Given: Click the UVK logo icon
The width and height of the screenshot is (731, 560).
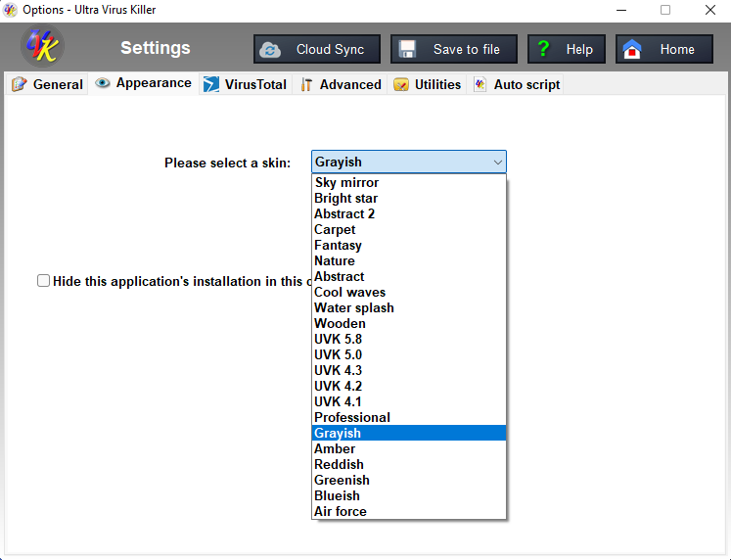Looking at the screenshot, I should pos(42,46).
